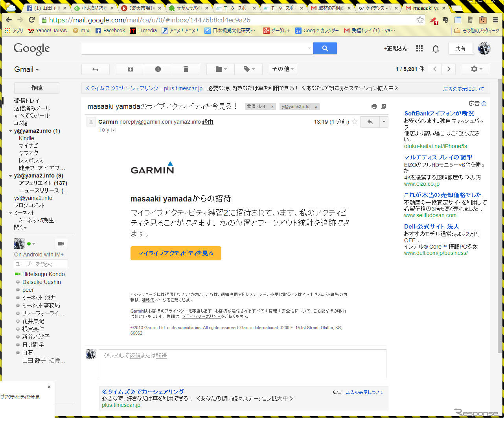Open the 受信トレイ inbox folder

pyautogui.click(x=27, y=101)
